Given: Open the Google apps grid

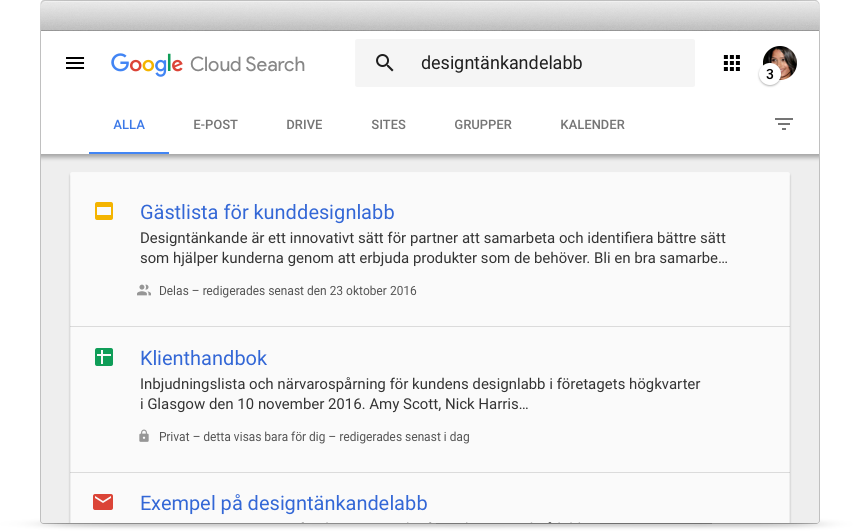Looking at the screenshot, I should [732, 63].
